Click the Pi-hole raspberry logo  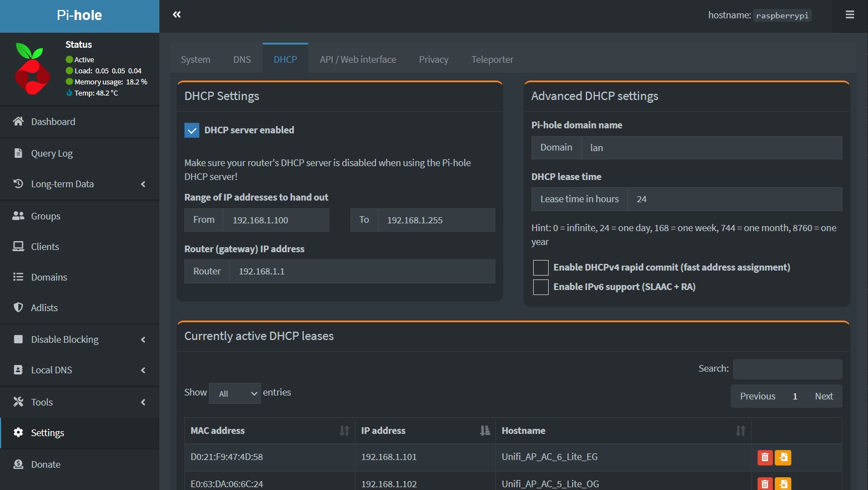32,68
